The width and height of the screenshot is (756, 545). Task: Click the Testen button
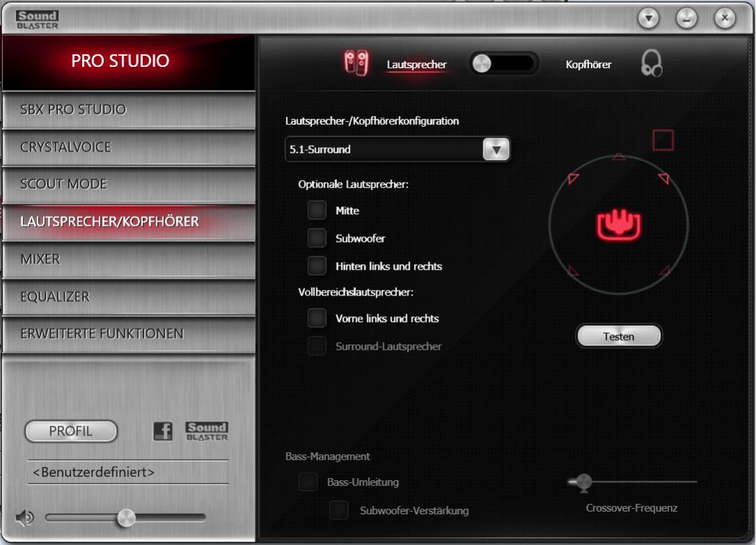coord(619,336)
